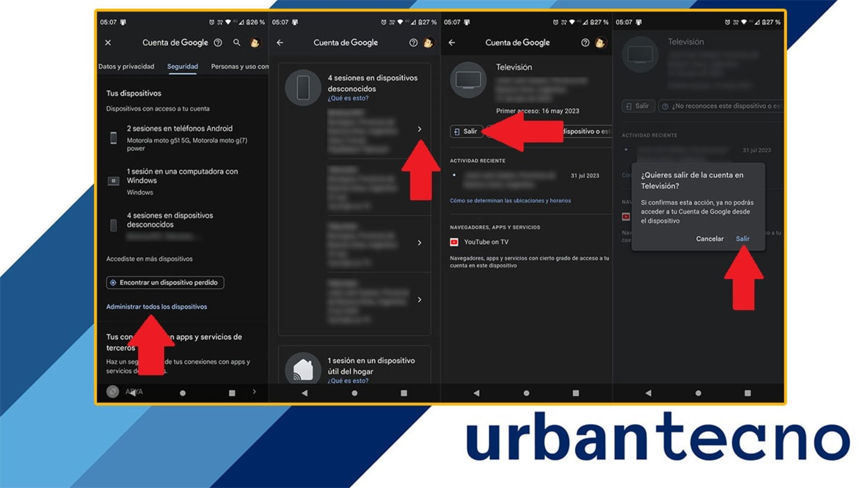Tap recents square on Televisión details screen

tap(576, 393)
